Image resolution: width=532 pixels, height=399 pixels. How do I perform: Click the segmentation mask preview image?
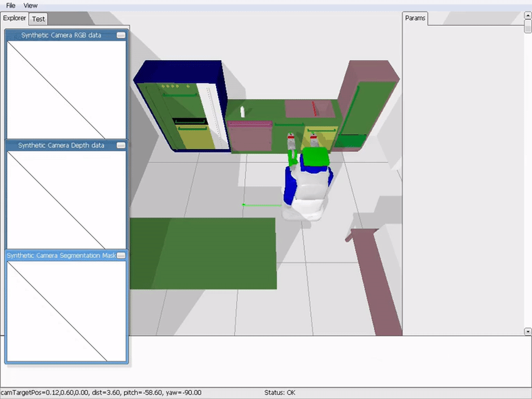click(66, 311)
